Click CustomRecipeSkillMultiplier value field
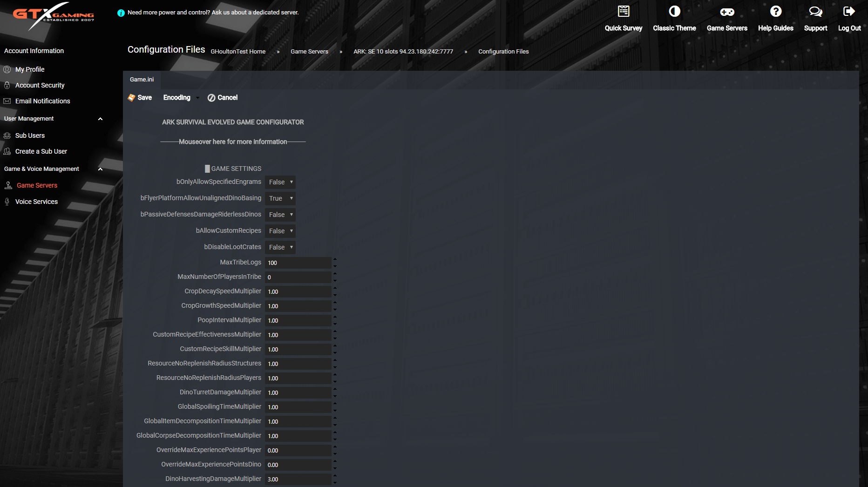Viewport: 868px width, 487px height. [x=298, y=350]
